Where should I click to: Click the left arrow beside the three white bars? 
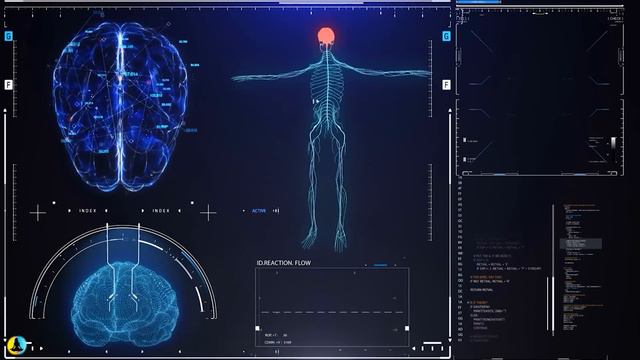[x=413, y=349]
